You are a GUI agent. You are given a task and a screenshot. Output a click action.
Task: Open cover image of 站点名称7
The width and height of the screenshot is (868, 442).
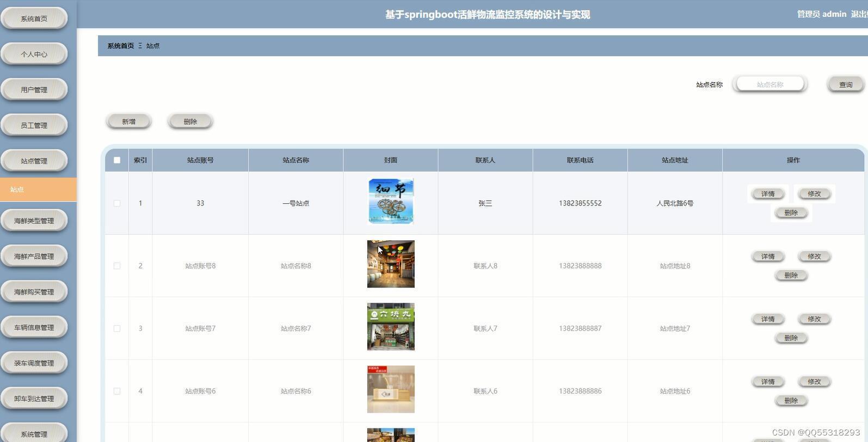[x=391, y=326]
